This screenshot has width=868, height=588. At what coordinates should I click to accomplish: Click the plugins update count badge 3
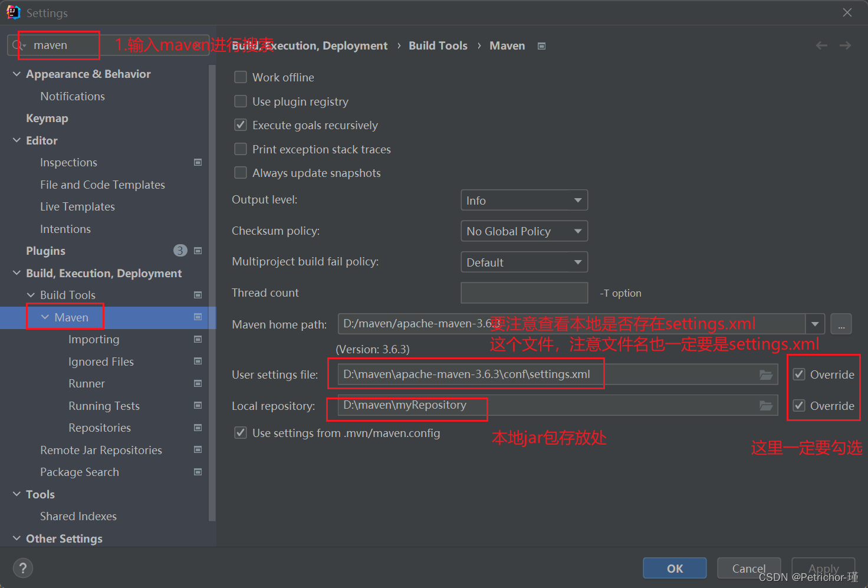180,251
